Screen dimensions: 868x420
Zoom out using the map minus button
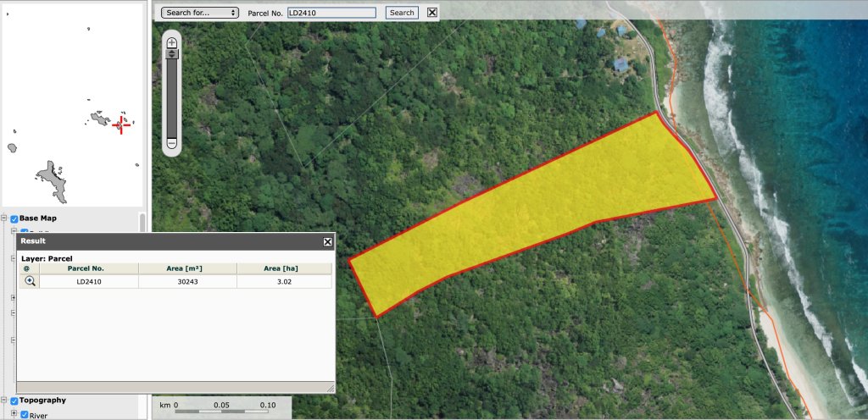(x=171, y=143)
